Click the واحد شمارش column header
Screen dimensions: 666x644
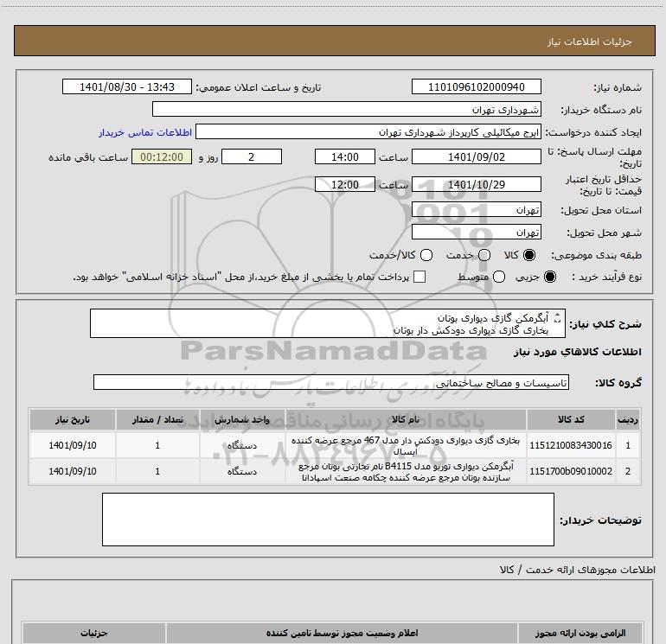(241, 419)
